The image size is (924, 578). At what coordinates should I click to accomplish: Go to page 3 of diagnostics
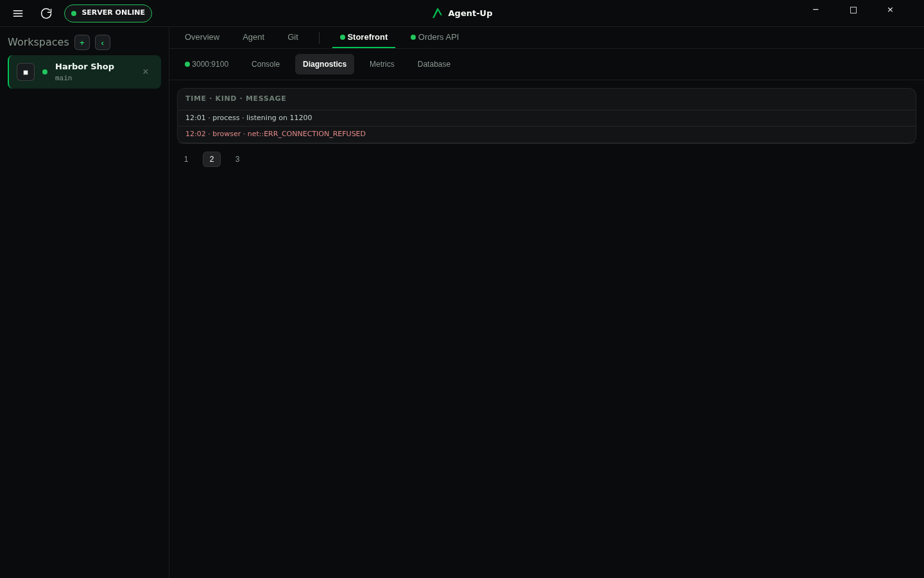pos(237,159)
